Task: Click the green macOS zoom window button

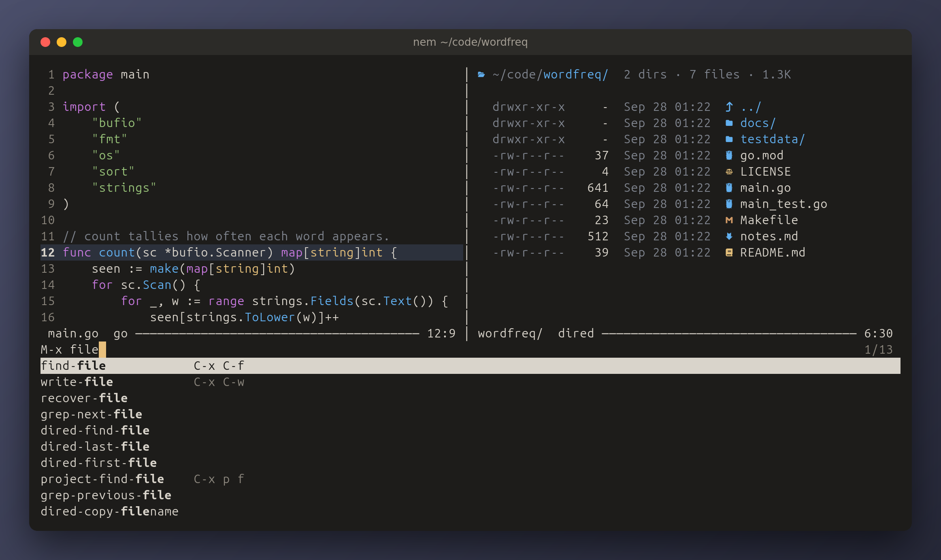Action: click(78, 42)
